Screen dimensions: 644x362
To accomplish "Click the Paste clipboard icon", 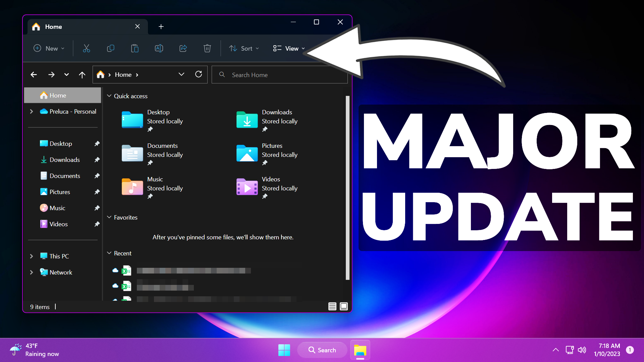I will coord(135,48).
